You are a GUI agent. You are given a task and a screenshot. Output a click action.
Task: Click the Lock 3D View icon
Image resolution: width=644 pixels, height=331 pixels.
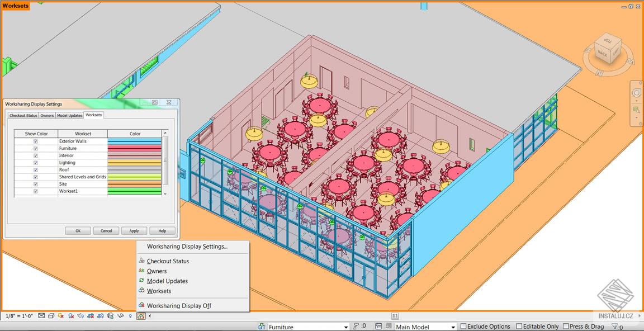point(111,316)
